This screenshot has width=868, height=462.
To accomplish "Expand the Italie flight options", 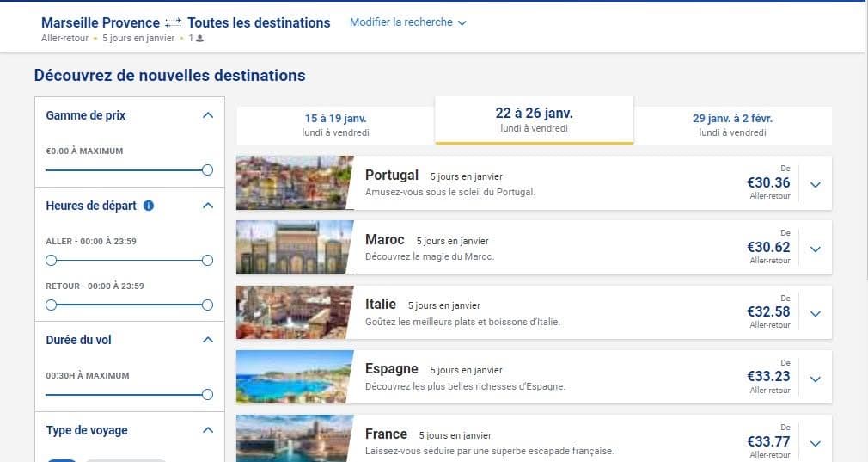I will 816,313.
